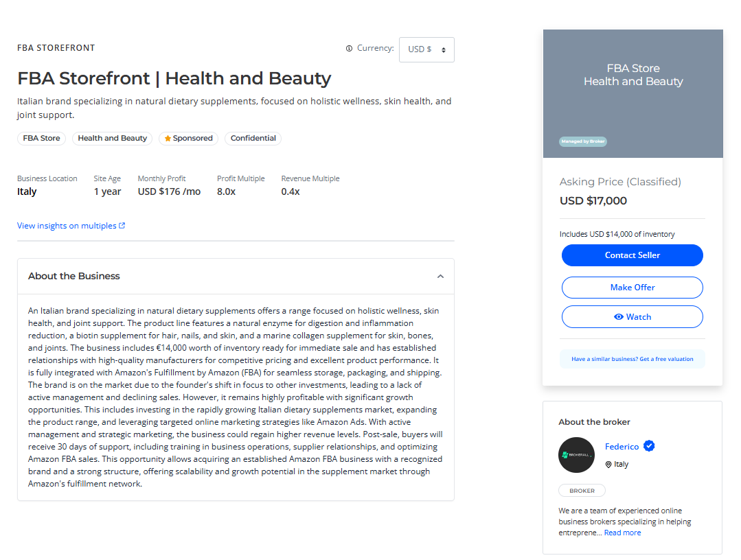
Task: Click the location pin icon near Italy
Action: [x=608, y=465]
